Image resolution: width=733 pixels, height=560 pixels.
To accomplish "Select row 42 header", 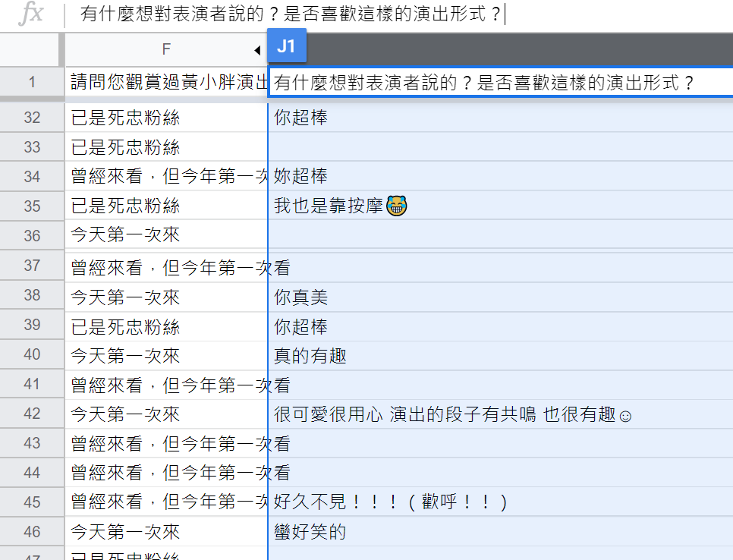I will coord(32,414).
